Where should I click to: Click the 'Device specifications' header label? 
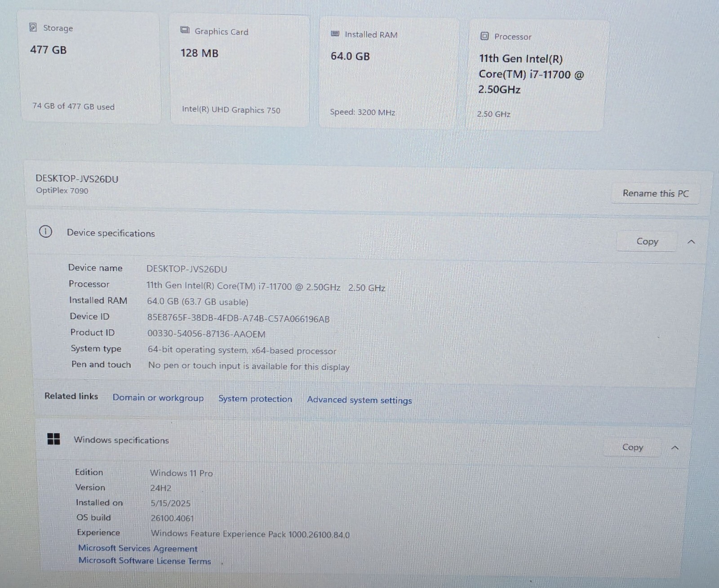click(x=111, y=233)
